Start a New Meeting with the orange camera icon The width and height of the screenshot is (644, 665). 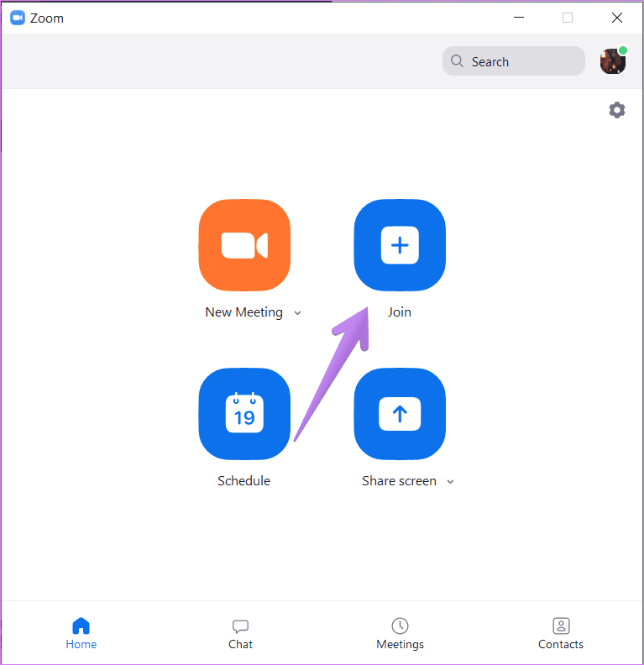244,245
